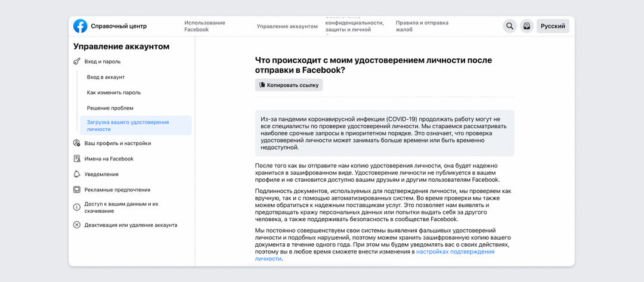Image resolution: width=644 pixels, height=282 pixels.
Task: Select Как изменить пароль in sidebar
Action: [114, 93]
